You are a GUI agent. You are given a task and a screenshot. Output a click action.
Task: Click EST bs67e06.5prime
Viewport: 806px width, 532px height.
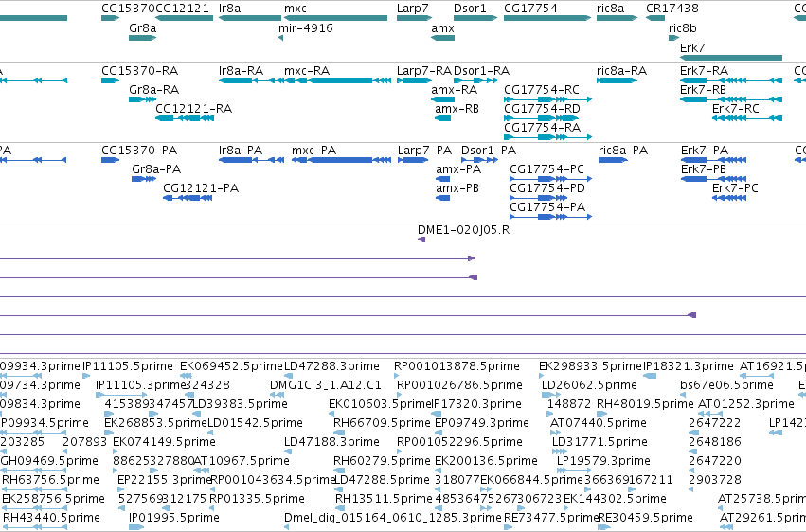(726, 385)
